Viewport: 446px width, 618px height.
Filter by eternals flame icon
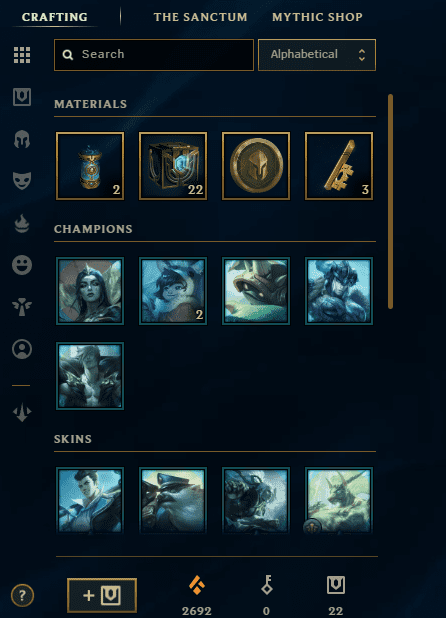tap(22, 223)
